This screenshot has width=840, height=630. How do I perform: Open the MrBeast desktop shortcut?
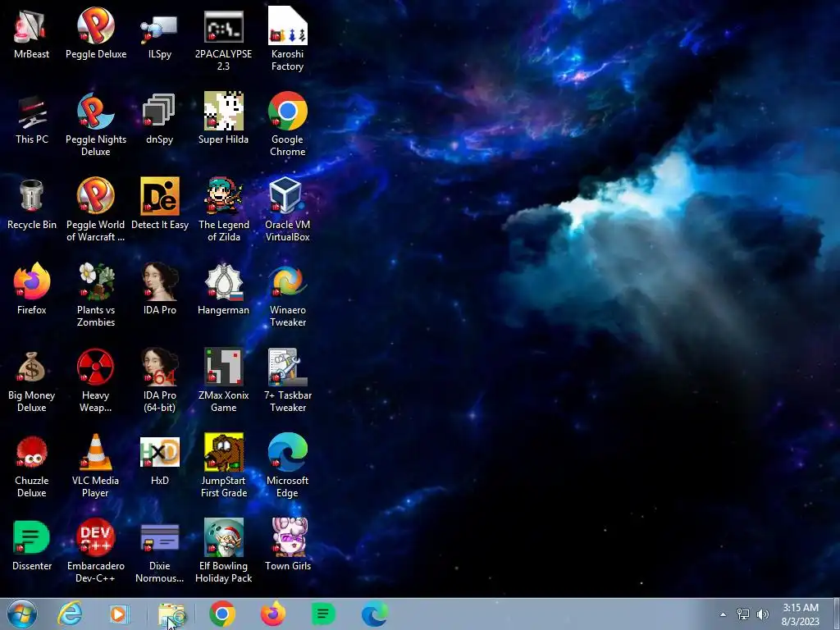[x=32, y=33]
